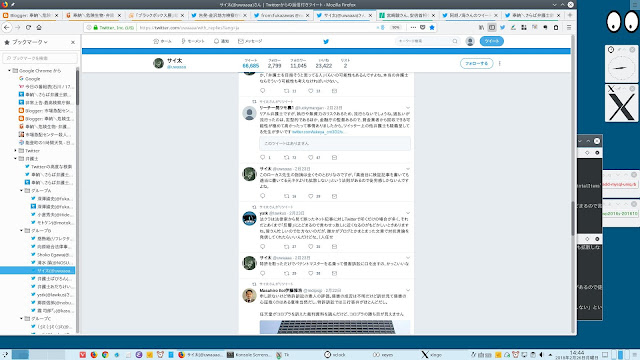Click the フォローする button
Image resolution: width=640 pixels, height=360 pixels.
pyautogui.click(x=476, y=64)
